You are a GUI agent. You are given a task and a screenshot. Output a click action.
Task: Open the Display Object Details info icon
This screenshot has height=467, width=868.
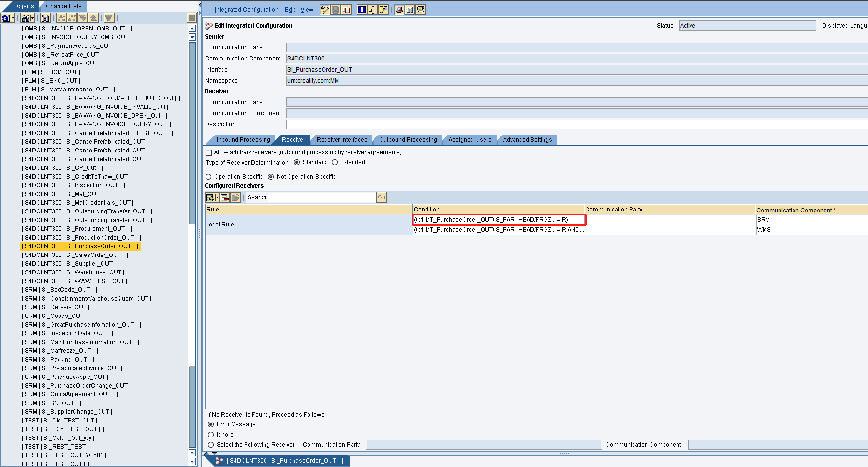(x=362, y=10)
